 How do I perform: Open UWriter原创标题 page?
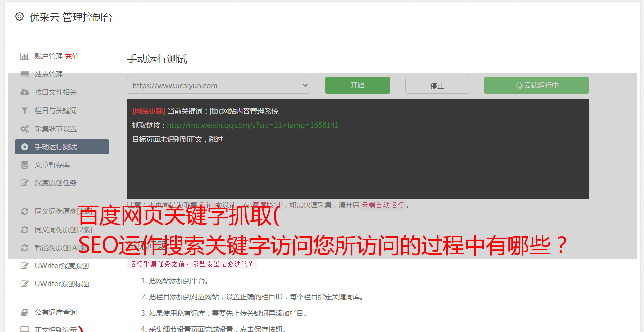(62, 284)
